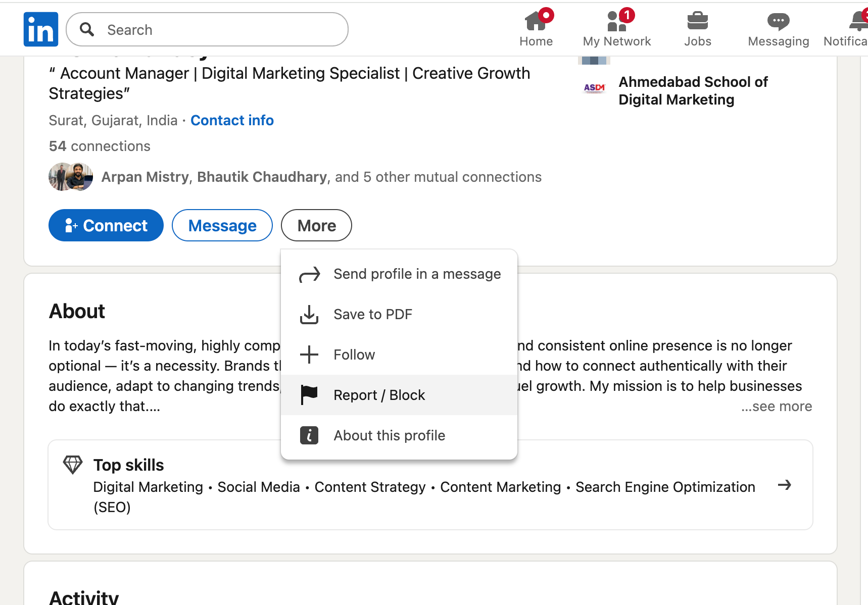Collapse the More dropdown button
The image size is (868, 605).
point(316,225)
